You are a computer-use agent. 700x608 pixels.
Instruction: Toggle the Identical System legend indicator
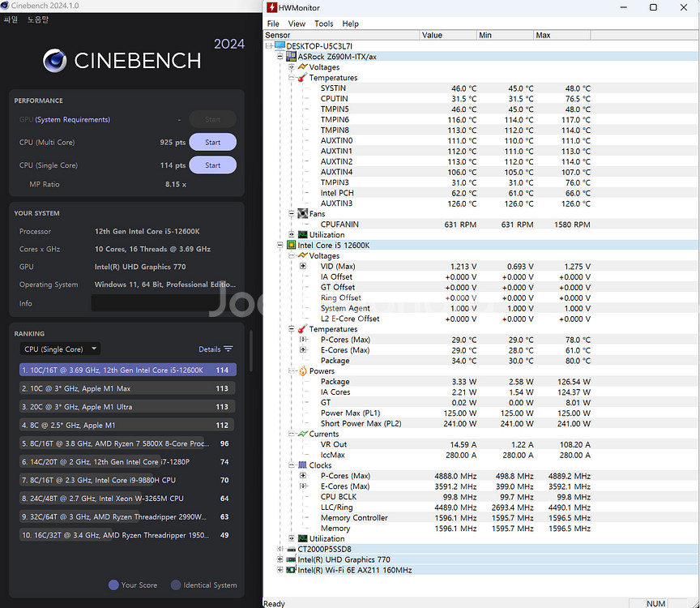tap(176, 584)
